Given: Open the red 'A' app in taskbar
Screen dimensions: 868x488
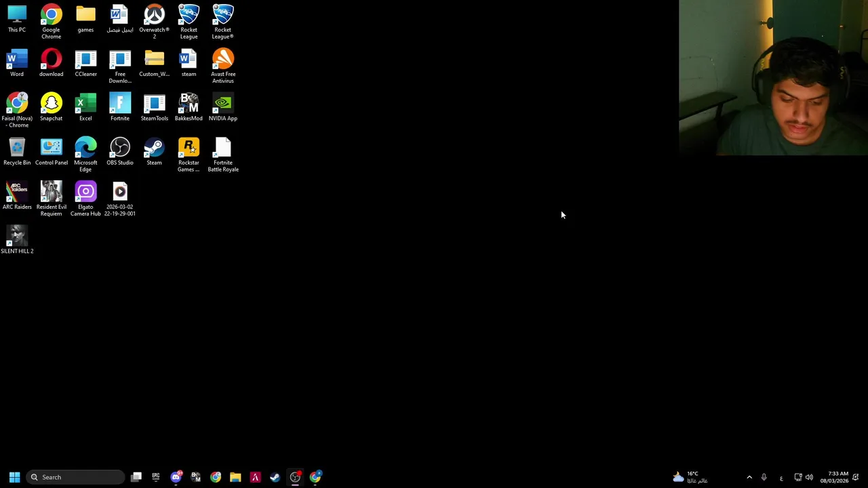Looking at the screenshot, I should (255, 477).
